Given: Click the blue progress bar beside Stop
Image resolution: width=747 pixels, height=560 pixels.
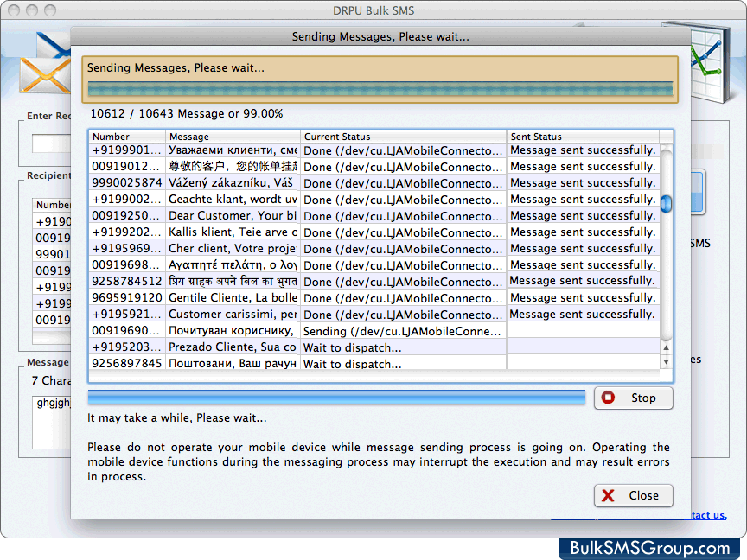Looking at the screenshot, I should [x=336, y=398].
